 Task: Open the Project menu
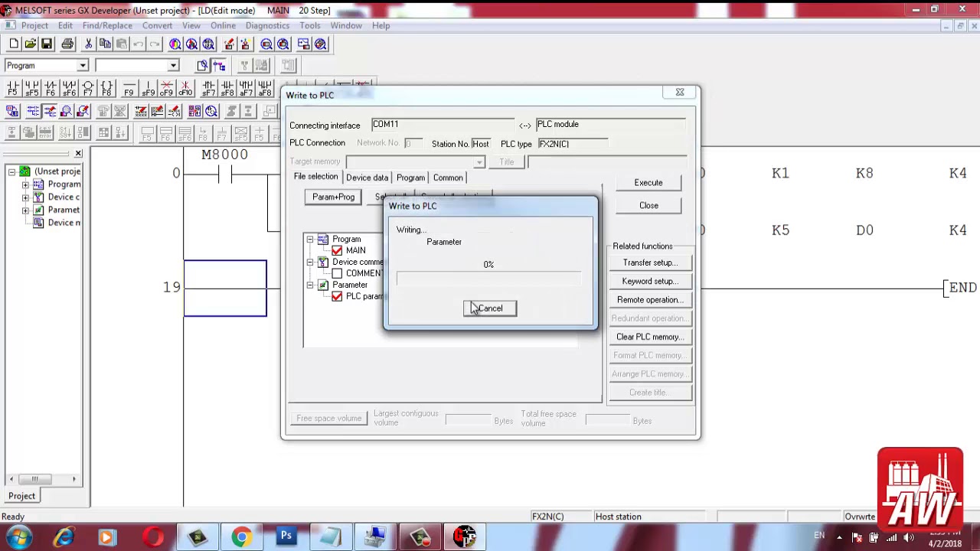(x=34, y=26)
